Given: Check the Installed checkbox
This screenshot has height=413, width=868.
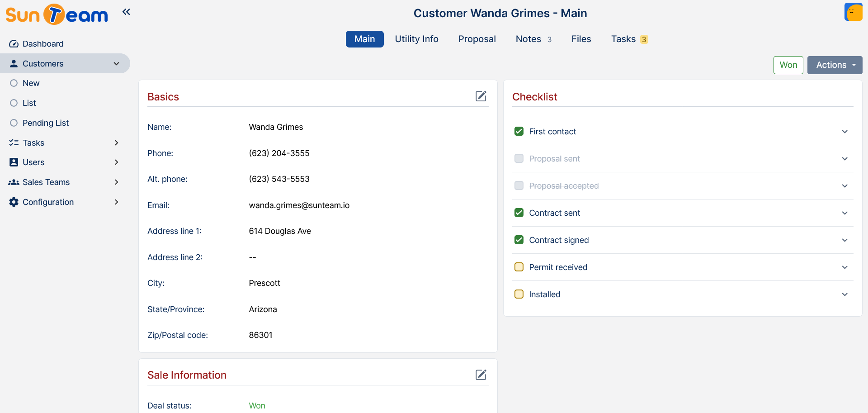Looking at the screenshot, I should 519,294.
